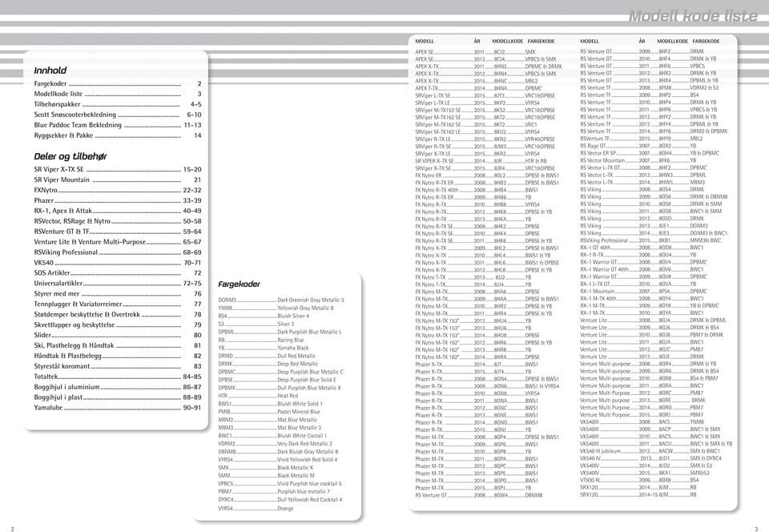This screenshot has height=532, width=769.
Task: Click the 'Bluish Silver 4' colour name
Action: [293, 316]
